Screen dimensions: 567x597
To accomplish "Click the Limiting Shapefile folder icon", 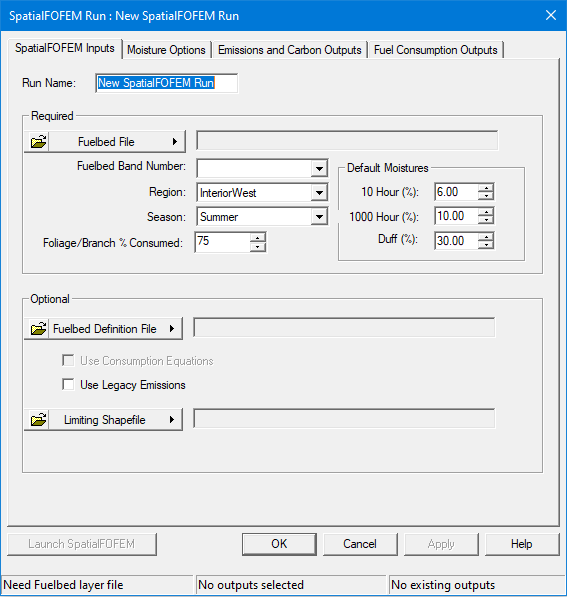I will click(38, 420).
